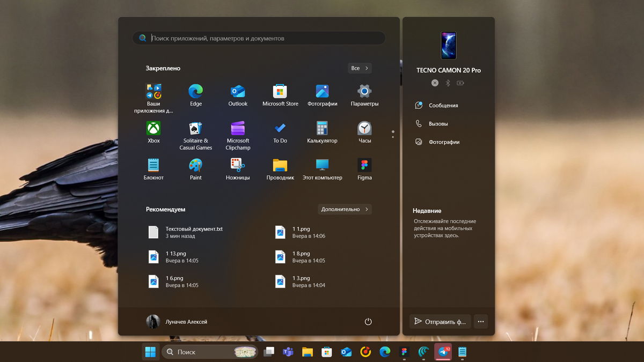Launch Figma from pinned apps

click(x=364, y=169)
